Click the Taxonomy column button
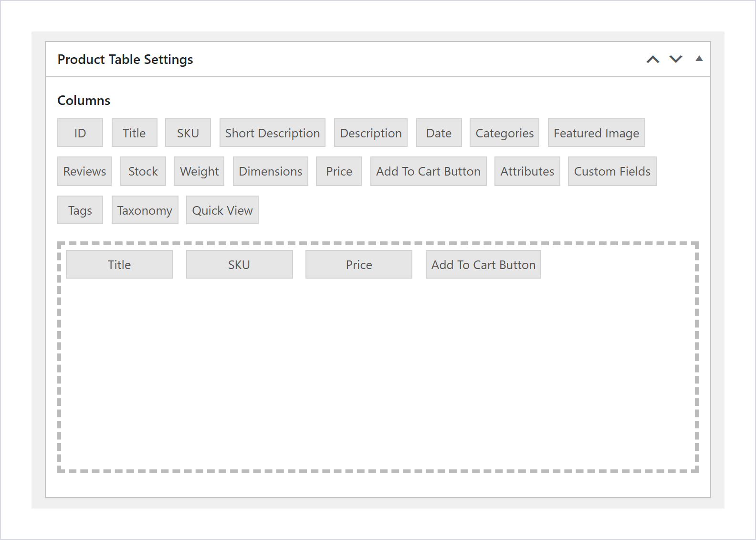The image size is (756, 540). (145, 210)
